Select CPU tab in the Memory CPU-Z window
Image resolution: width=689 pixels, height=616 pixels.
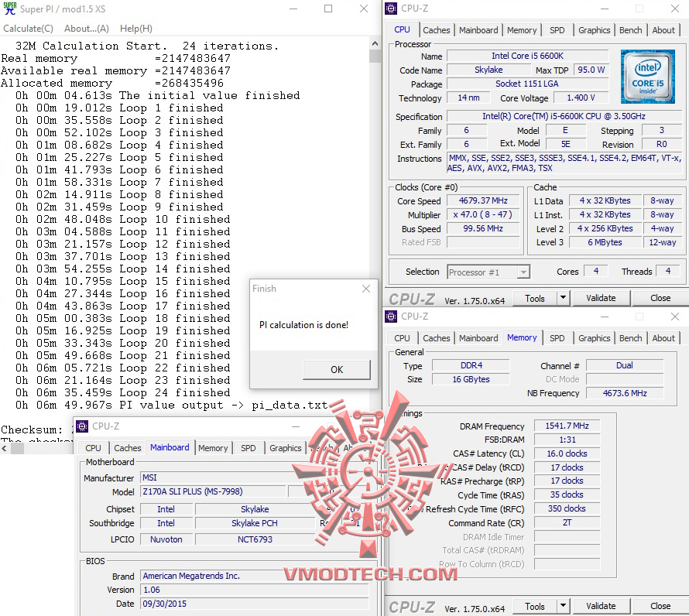coord(402,338)
